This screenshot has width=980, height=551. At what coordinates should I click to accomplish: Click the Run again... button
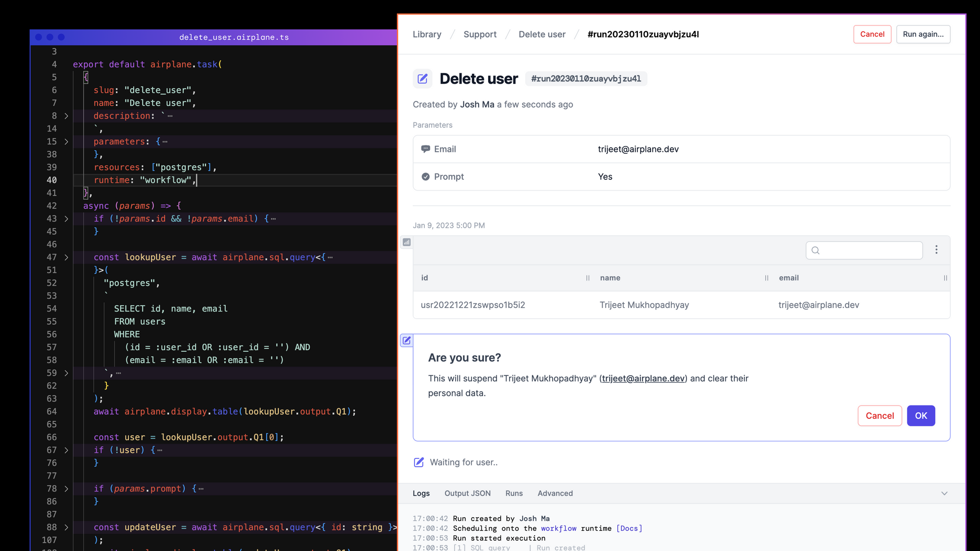coord(923,34)
